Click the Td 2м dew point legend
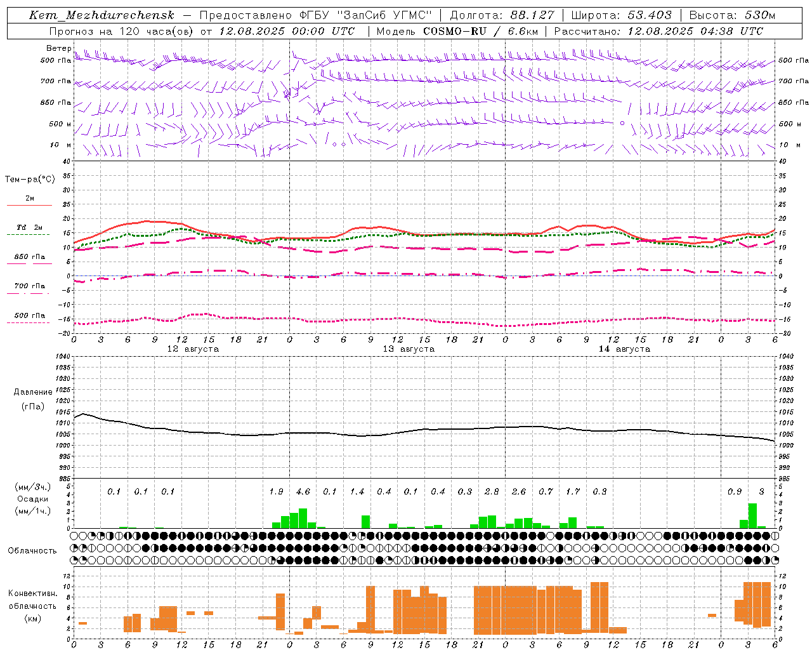 click(30, 227)
